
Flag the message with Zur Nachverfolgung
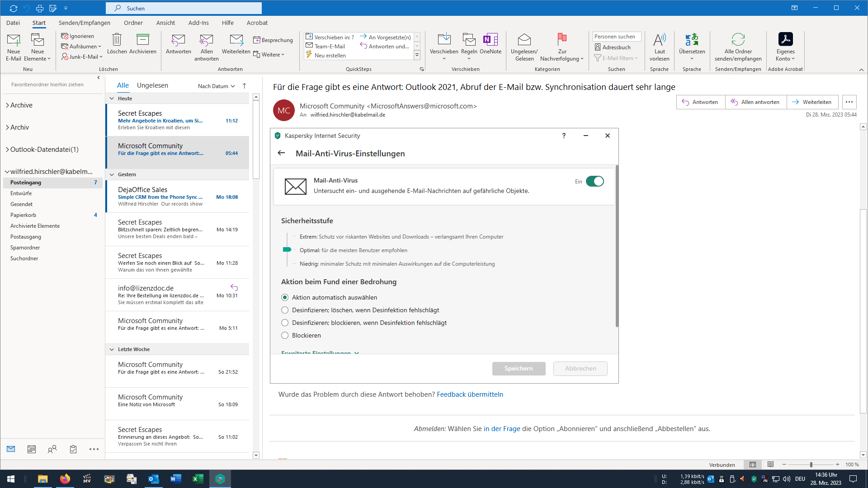[x=562, y=47]
